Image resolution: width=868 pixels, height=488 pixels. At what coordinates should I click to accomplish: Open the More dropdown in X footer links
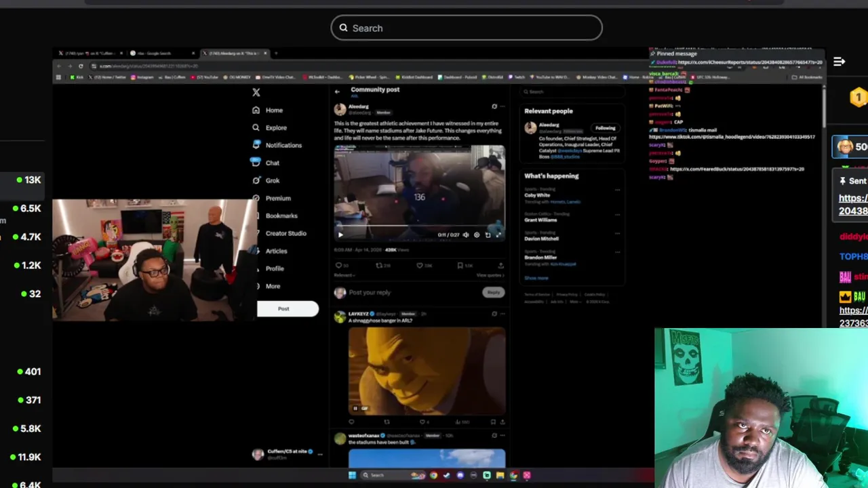click(575, 302)
